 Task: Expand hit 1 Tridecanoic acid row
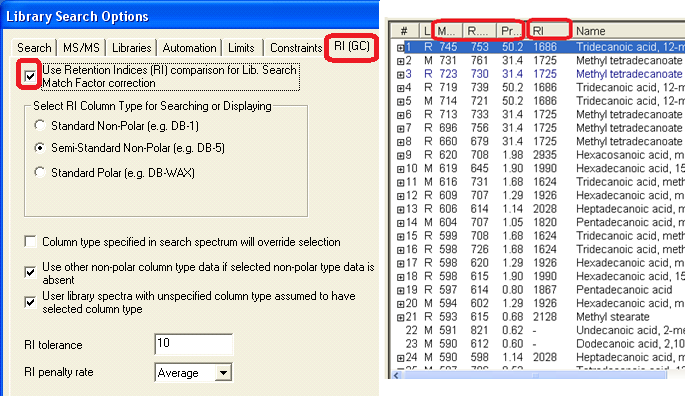(400, 48)
